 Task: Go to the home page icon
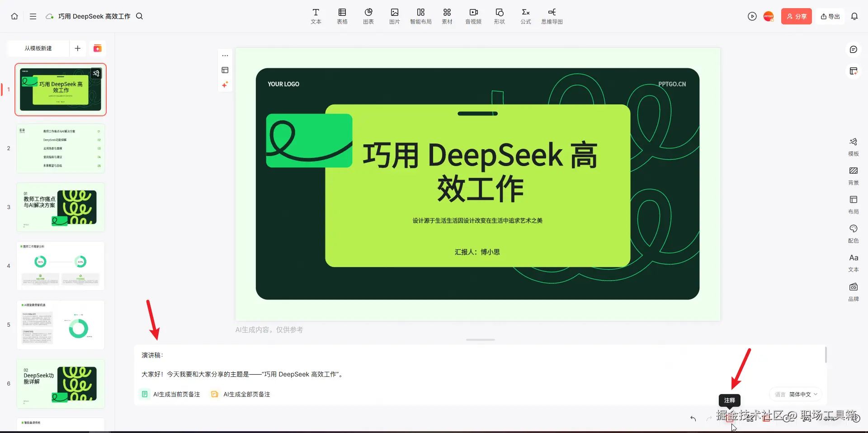click(x=14, y=16)
